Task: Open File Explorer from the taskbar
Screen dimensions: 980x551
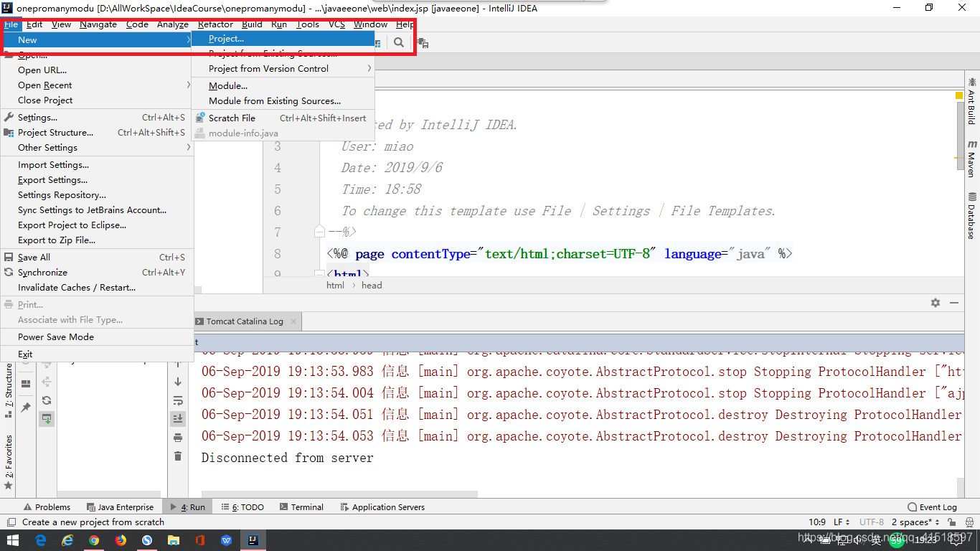Action: [x=174, y=540]
